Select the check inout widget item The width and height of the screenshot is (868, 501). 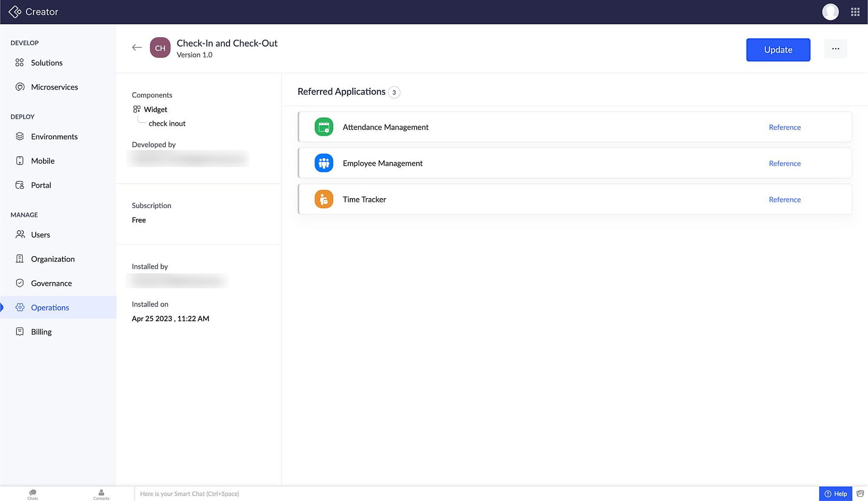tap(167, 123)
